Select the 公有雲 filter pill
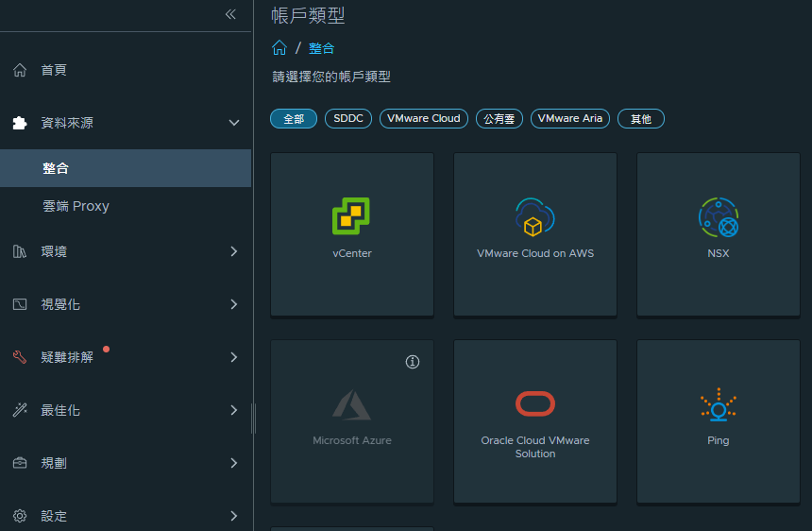 click(x=499, y=119)
